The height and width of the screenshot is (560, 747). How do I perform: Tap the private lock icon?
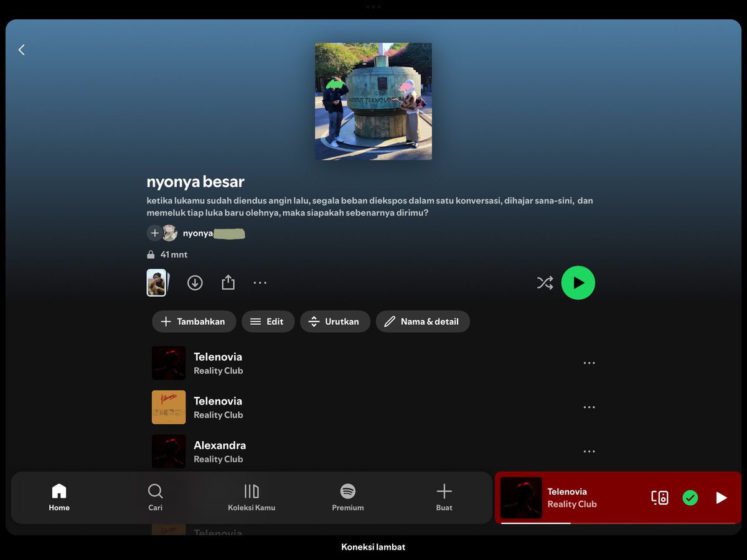pyautogui.click(x=151, y=254)
